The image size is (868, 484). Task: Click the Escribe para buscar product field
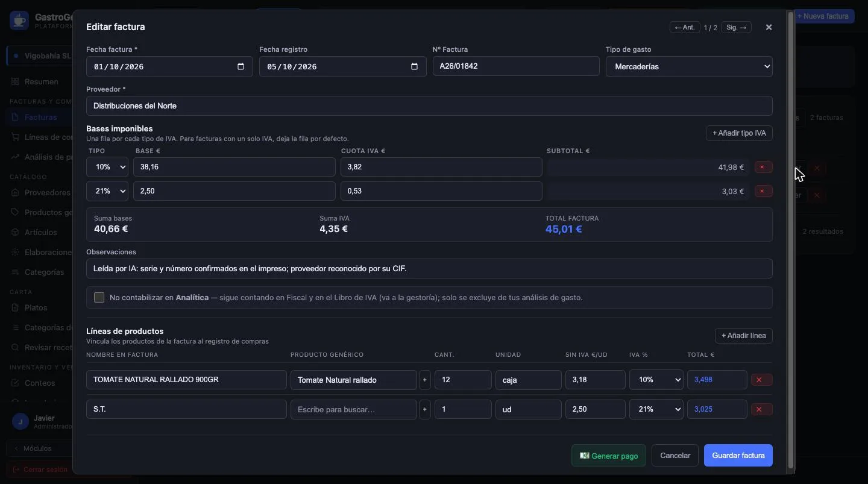[x=353, y=409]
